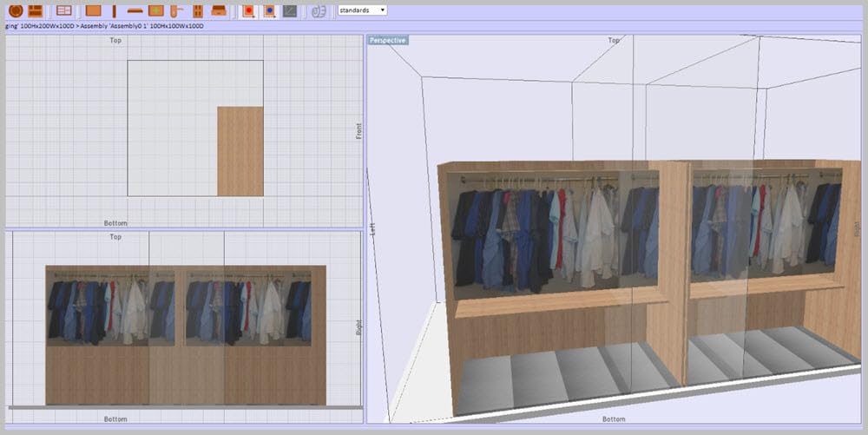This screenshot has width=868, height=435.
Task: Toggle the gray diagonal-line view button
Action: (290, 10)
